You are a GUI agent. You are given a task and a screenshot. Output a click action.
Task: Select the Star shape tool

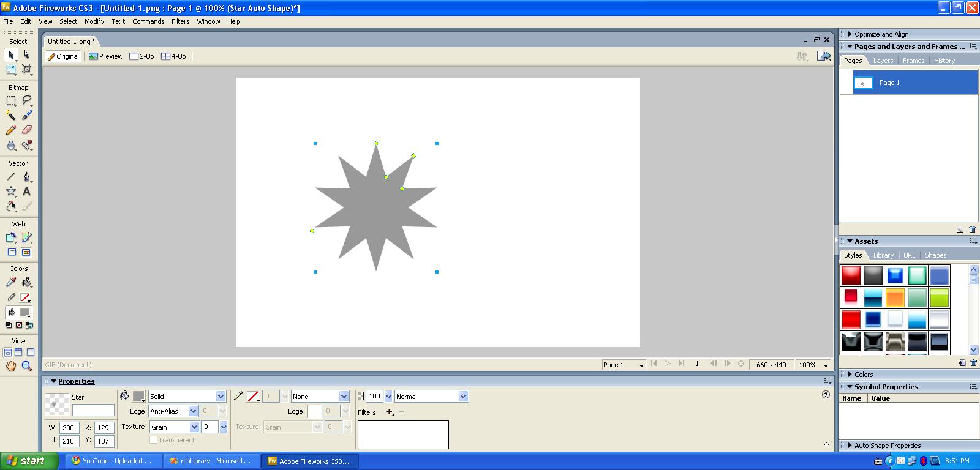pos(11,192)
